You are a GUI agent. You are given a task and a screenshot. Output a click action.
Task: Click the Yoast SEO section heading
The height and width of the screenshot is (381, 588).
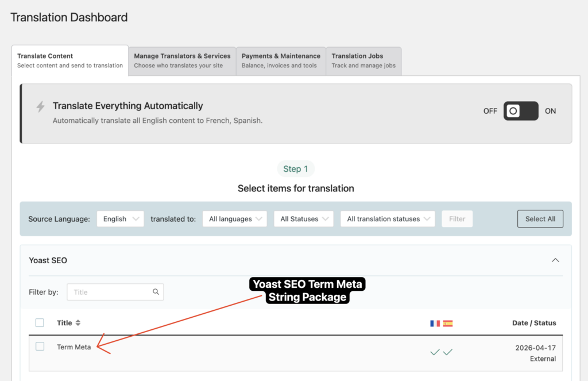click(48, 260)
